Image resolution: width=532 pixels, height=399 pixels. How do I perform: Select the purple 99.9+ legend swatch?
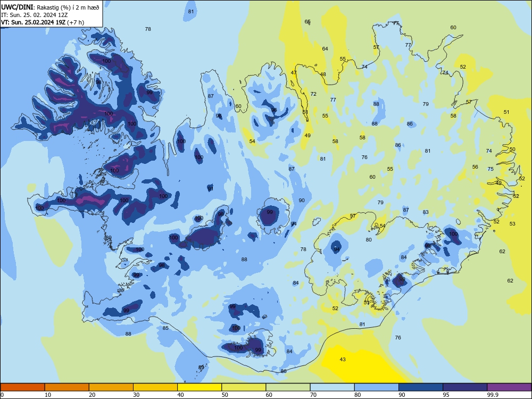[509, 387]
